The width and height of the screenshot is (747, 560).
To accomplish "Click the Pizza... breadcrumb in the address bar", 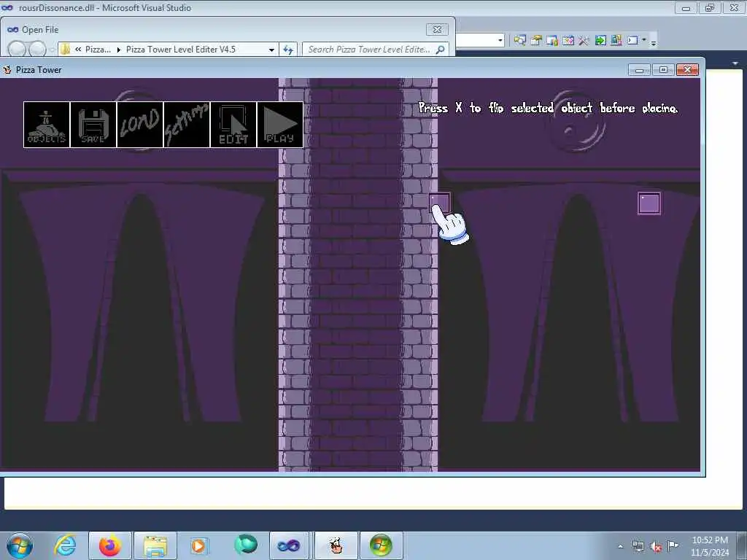I will 98,50.
